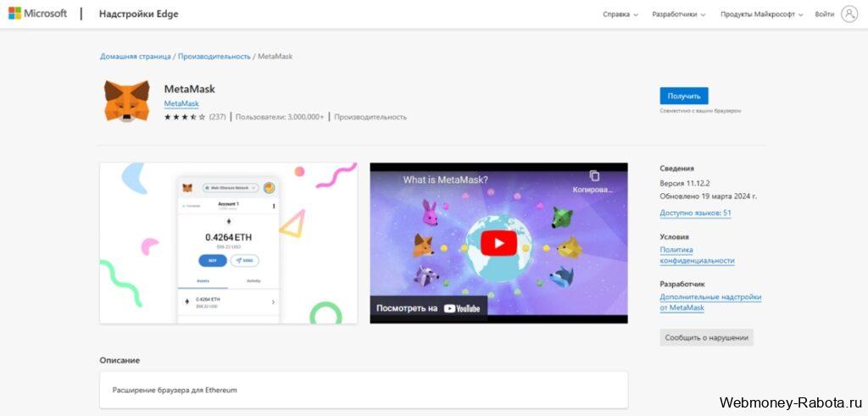Click the Описание heading
Image resolution: width=868 pixels, height=416 pixels.
coord(120,360)
